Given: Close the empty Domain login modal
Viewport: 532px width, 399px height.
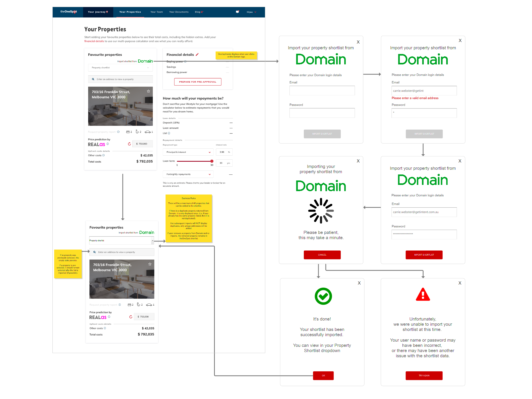Looking at the screenshot, I should tap(358, 42).
